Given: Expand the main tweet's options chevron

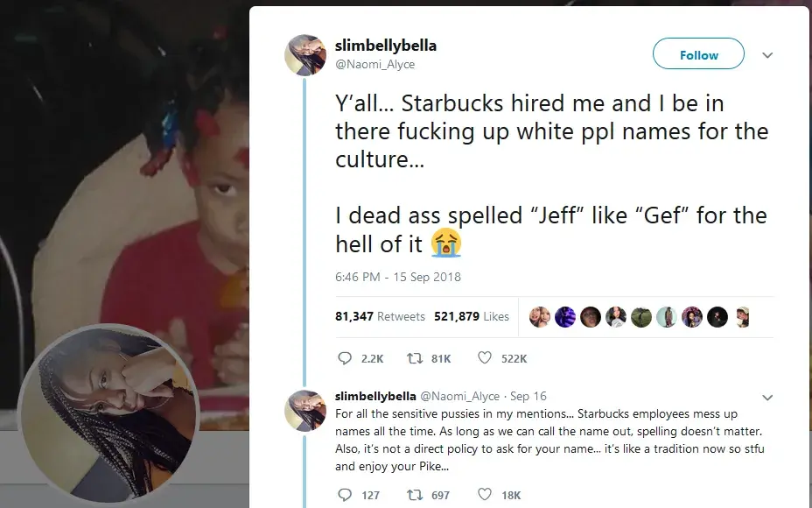Looking at the screenshot, I should tap(767, 55).
